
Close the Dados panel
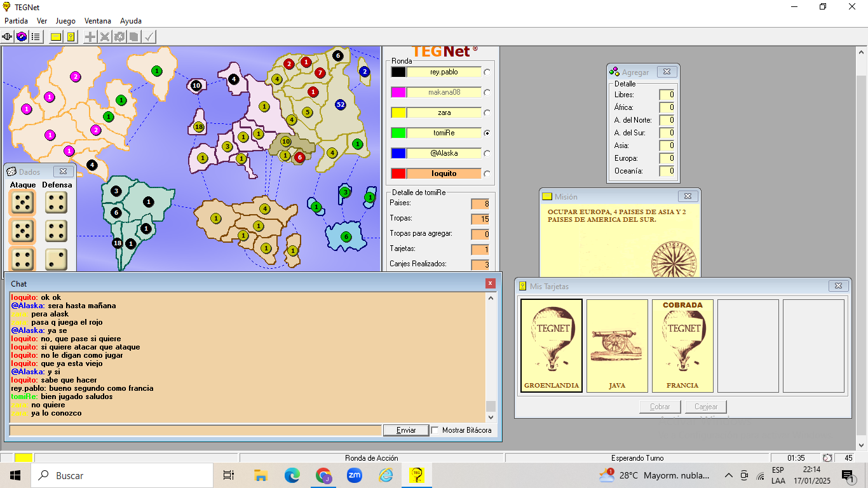click(x=62, y=172)
